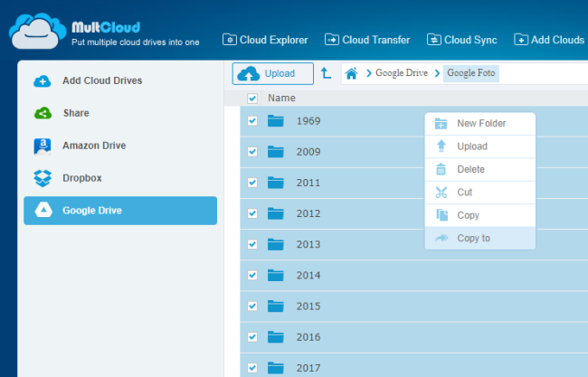Click the 2016 folder icon
Image resolution: width=588 pixels, height=377 pixels.
click(276, 337)
